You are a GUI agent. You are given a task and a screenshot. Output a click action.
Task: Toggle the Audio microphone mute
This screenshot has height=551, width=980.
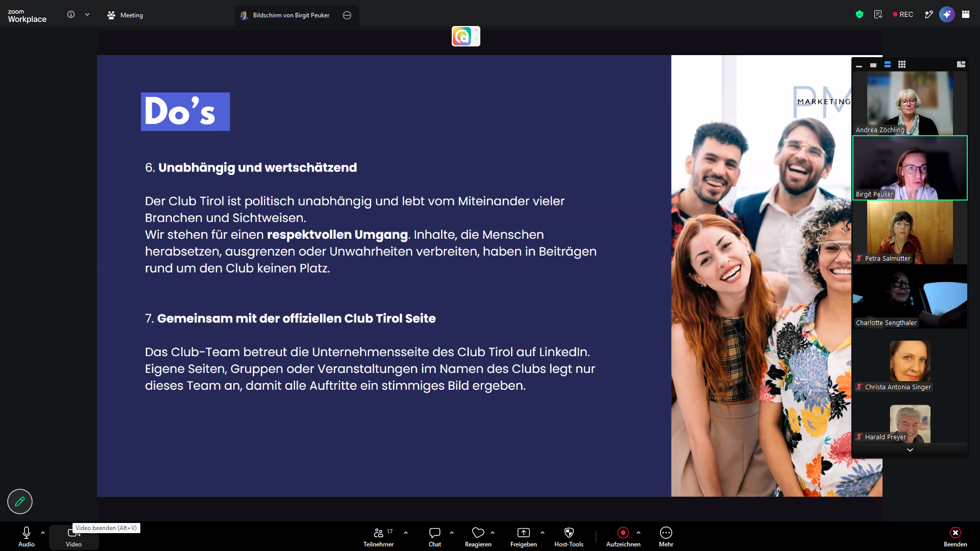27,537
